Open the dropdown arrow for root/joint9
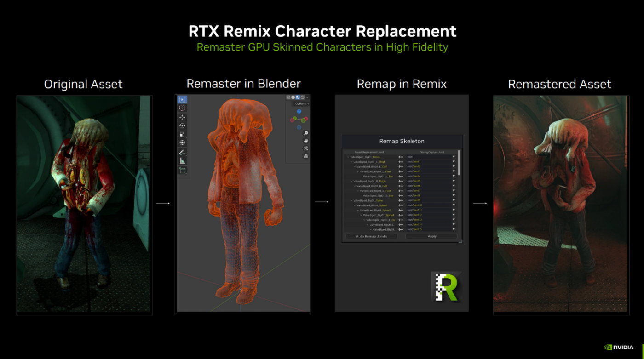The image size is (644, 359). [x=454, y=200]
